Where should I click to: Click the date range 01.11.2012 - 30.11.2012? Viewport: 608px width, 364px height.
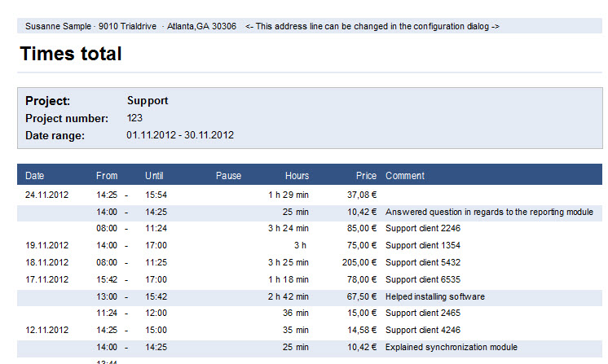coord(180,135)
